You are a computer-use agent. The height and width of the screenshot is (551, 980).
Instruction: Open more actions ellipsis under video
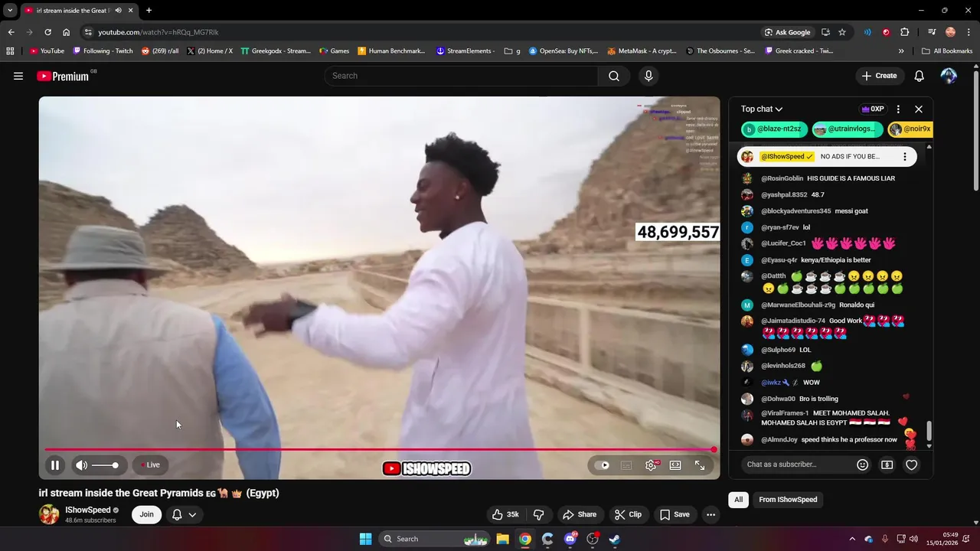710,514
